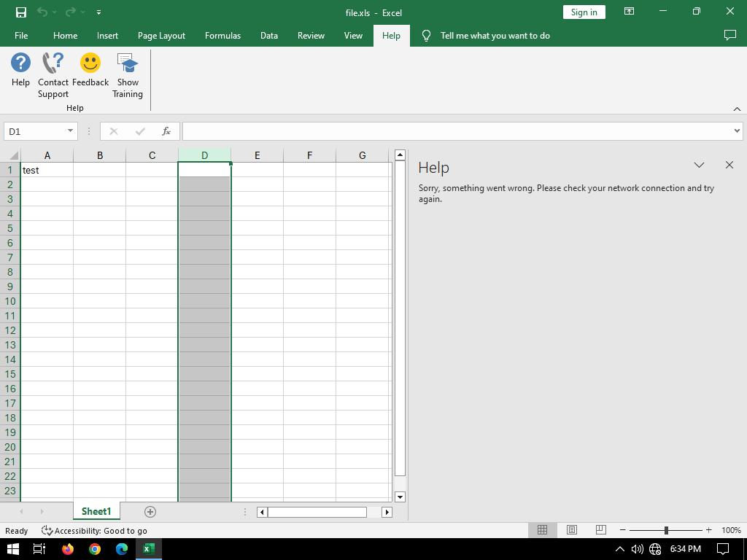Switch to the Insert tab
Image resolution: width=747 pixels, height=560 pixels.
107,36
